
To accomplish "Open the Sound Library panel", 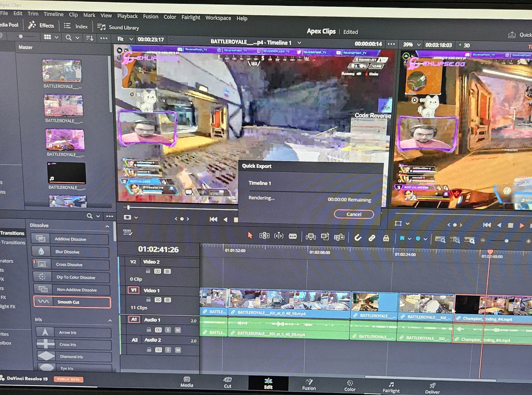I will coord(118,27).
